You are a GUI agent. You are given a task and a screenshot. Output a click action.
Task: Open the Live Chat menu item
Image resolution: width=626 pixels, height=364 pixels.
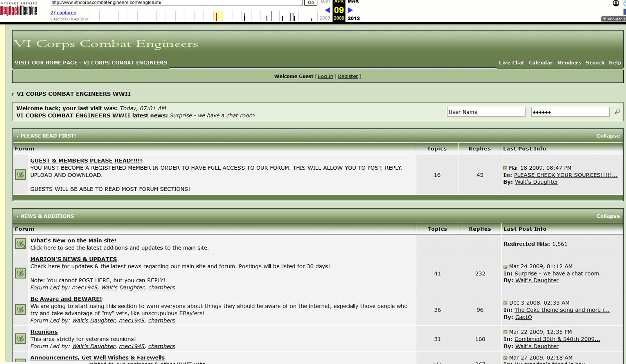[511, 63]
